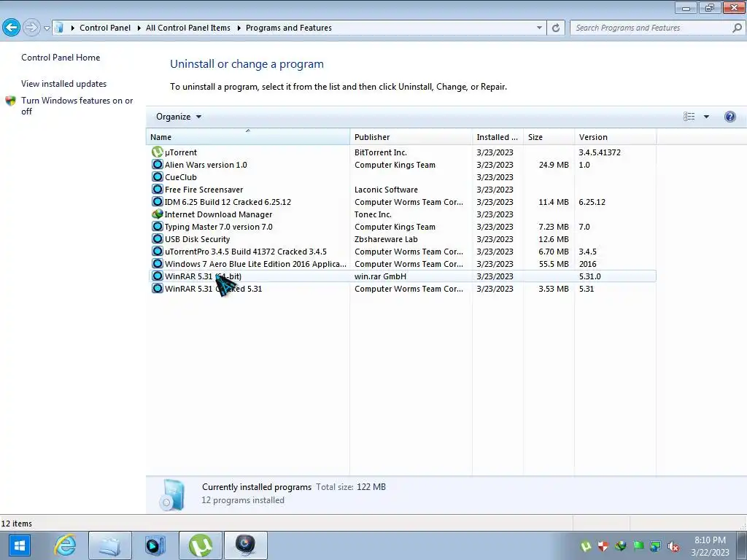Expand the arrow before Control Panel breadcrumb
Image resolution: width=747 pixels, height=560 pixels.
tap(72, 28)
